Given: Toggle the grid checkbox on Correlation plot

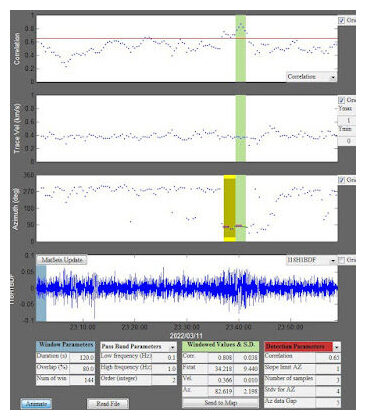Looking at the screenshot, I should click(341, 21).
